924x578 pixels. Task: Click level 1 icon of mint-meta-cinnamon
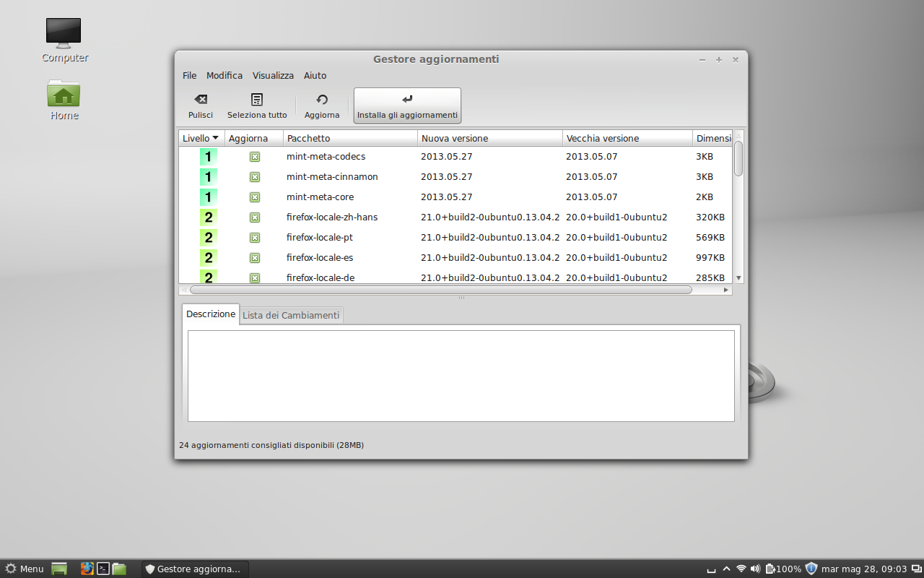209,177
